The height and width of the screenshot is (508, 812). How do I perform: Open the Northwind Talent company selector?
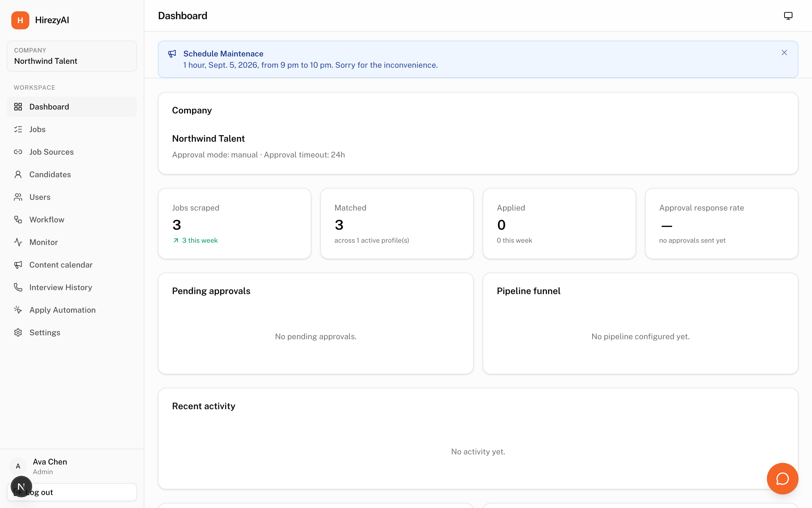72,56
